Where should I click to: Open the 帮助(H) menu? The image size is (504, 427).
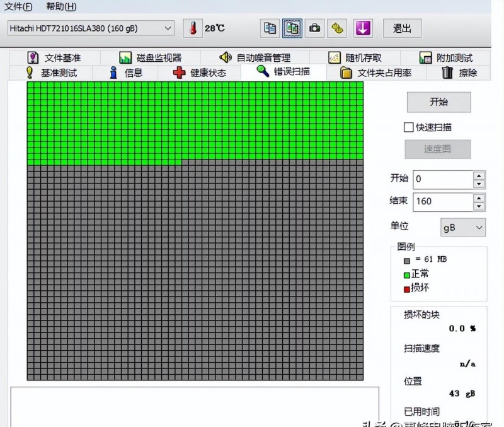coord(61,7)
